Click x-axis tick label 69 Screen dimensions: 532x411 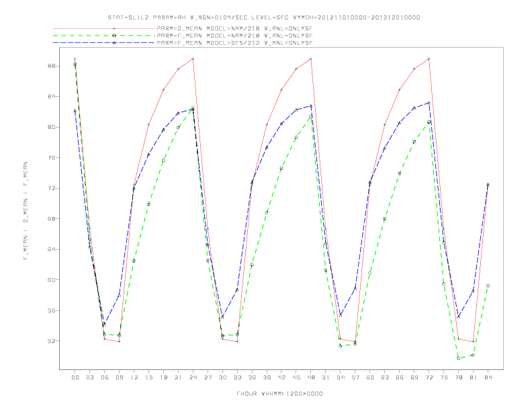click(414, 377)
